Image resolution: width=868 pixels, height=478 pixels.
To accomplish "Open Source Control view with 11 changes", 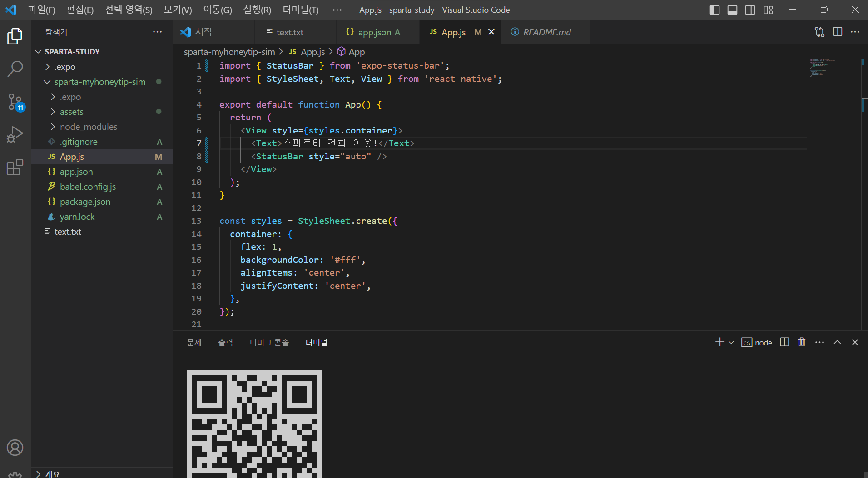I will [15, 102].
